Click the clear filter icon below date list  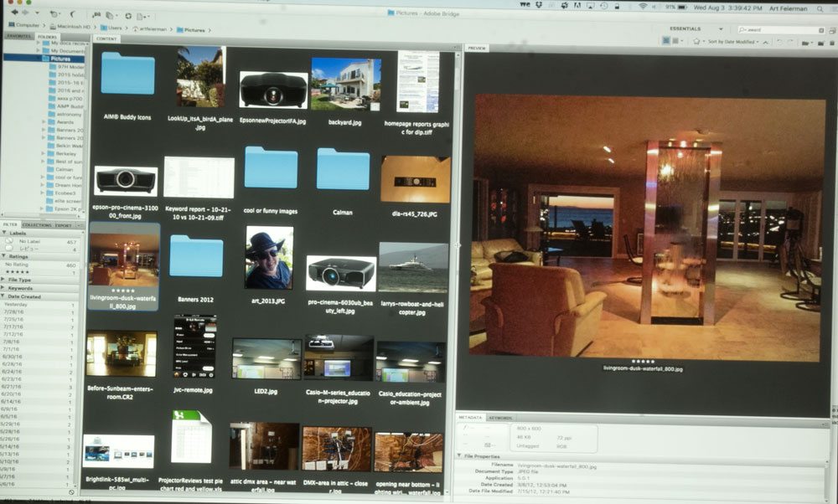[x=71, y=492]
